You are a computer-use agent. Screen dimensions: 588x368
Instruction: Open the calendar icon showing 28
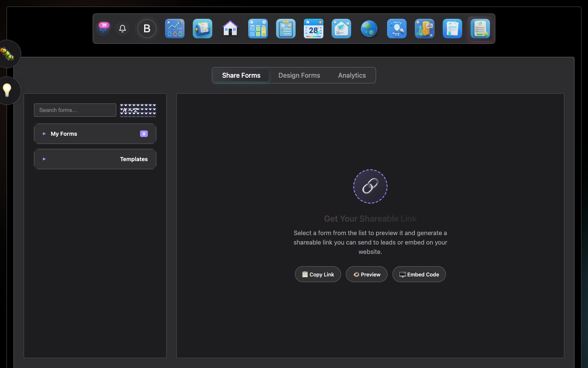pos(314,29)
